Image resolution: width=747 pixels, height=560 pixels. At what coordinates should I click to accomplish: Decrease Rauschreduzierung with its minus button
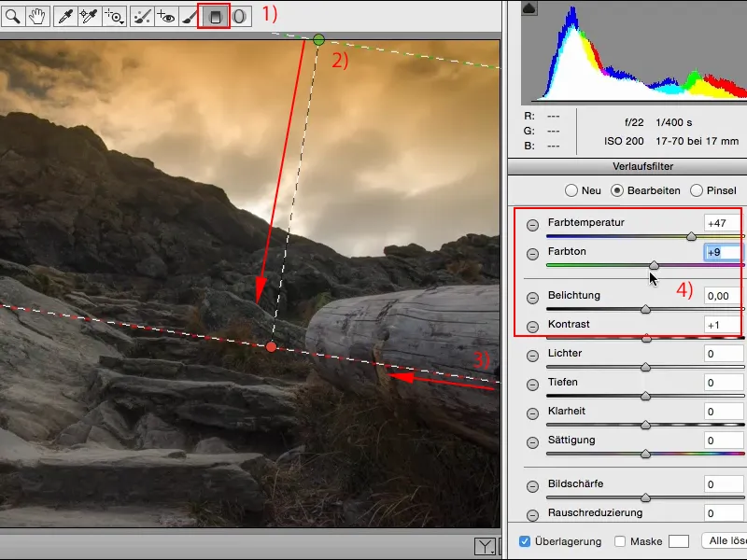[x=532, y=515]
